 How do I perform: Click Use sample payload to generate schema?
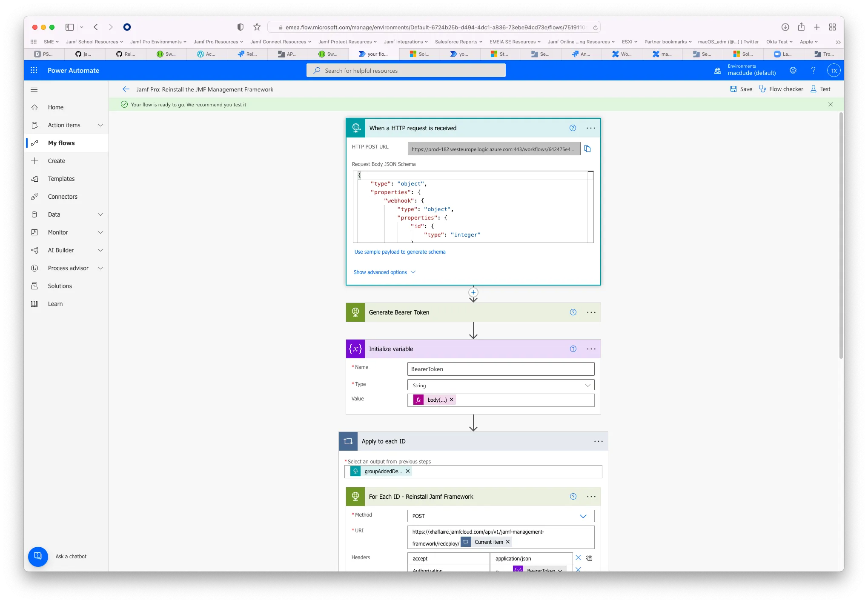pos(400,251)
